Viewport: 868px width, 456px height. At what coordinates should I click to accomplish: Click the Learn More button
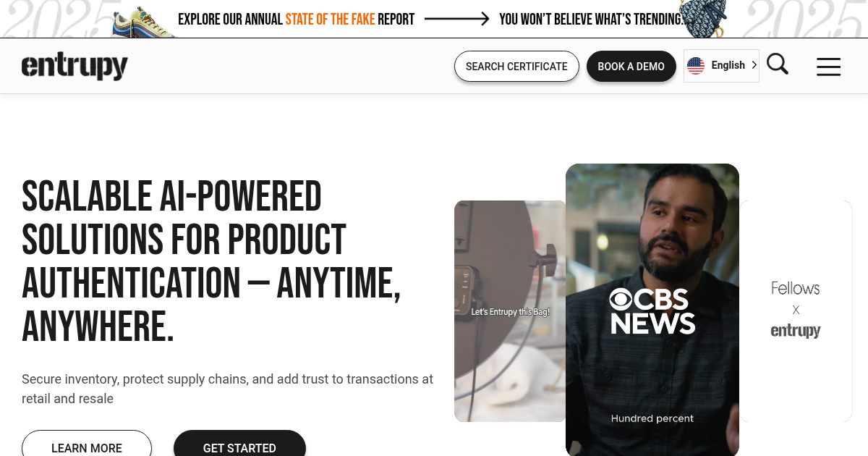point(87,445)
